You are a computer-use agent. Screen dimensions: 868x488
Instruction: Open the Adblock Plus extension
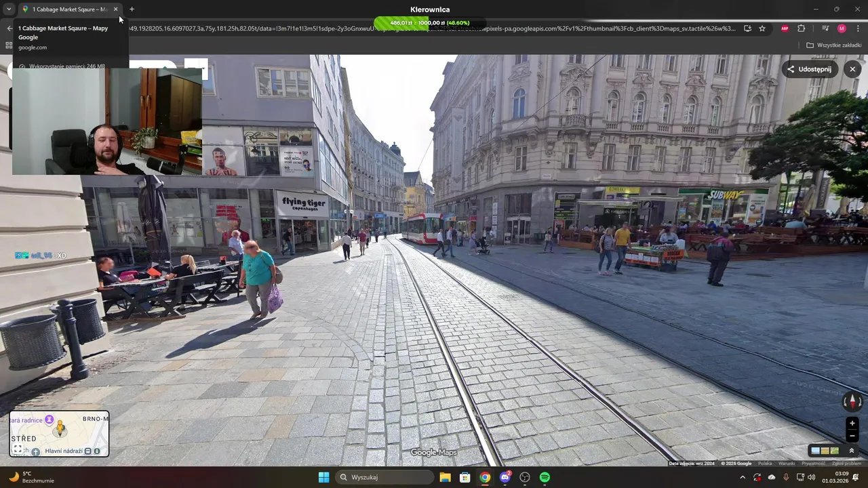tap(785, 28)
